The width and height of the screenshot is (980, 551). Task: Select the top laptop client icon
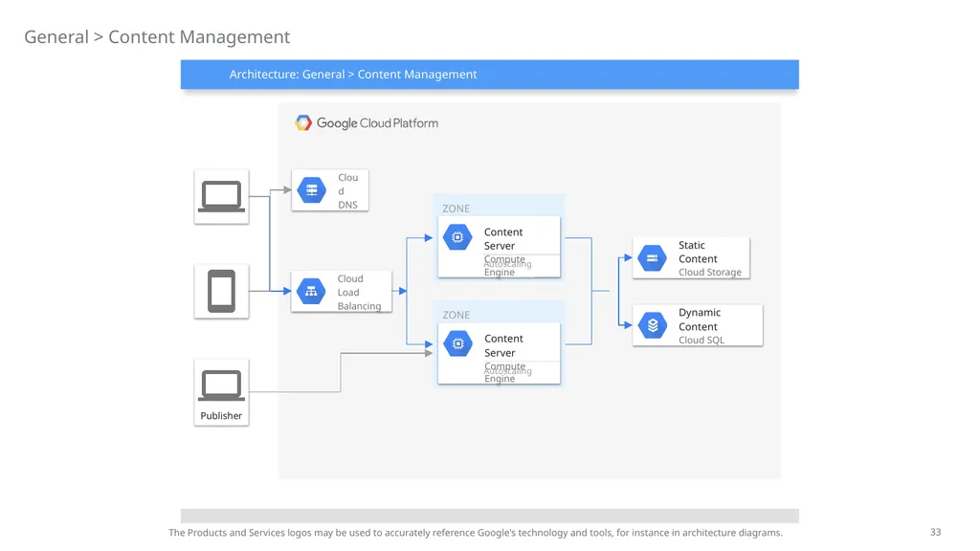221,197
